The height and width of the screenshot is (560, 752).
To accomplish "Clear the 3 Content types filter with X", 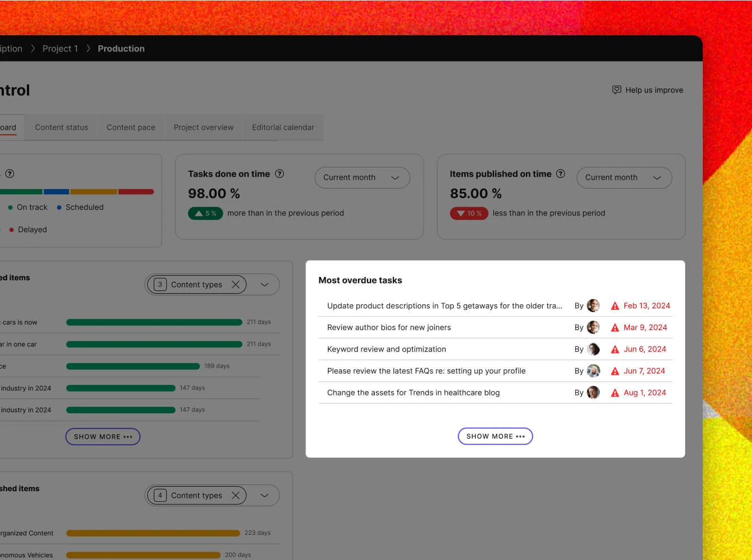I will 236,285.
